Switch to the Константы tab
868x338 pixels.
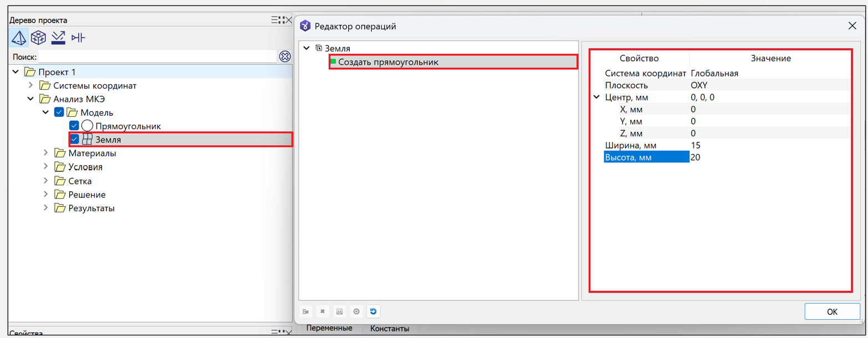click(390, 329)
